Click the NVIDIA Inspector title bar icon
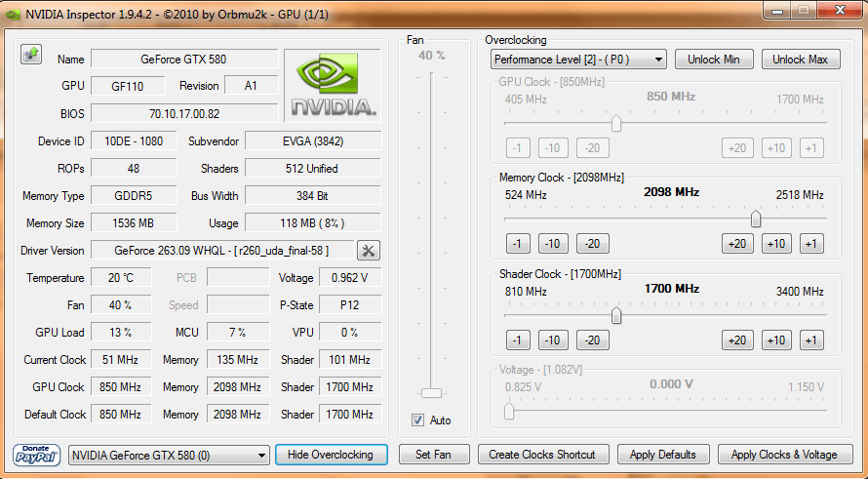 point(14,15)
